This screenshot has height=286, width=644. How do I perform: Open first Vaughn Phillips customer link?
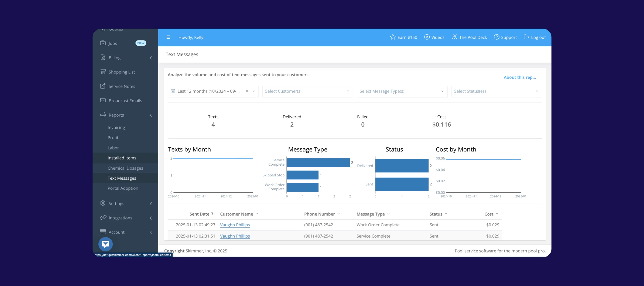pos(235,225)
